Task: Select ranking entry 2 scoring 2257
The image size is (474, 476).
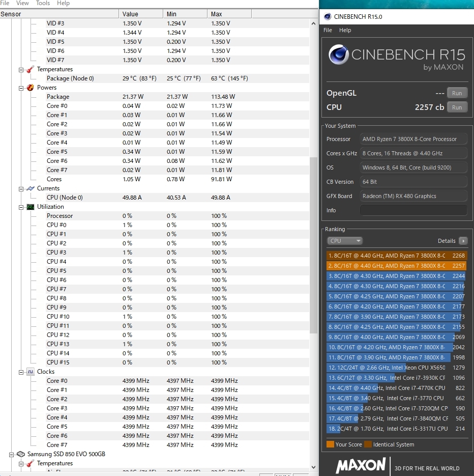Action: pos(396,266)
